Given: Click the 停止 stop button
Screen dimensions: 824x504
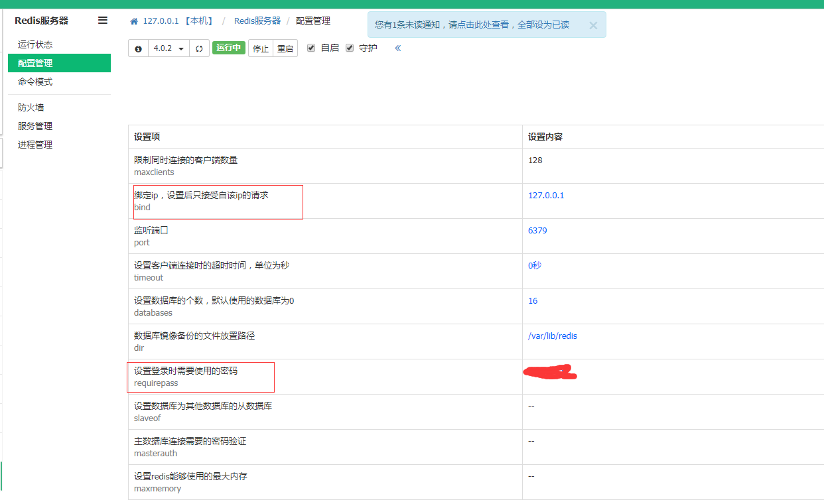Looking at the screenshot, I should (261, 48).
